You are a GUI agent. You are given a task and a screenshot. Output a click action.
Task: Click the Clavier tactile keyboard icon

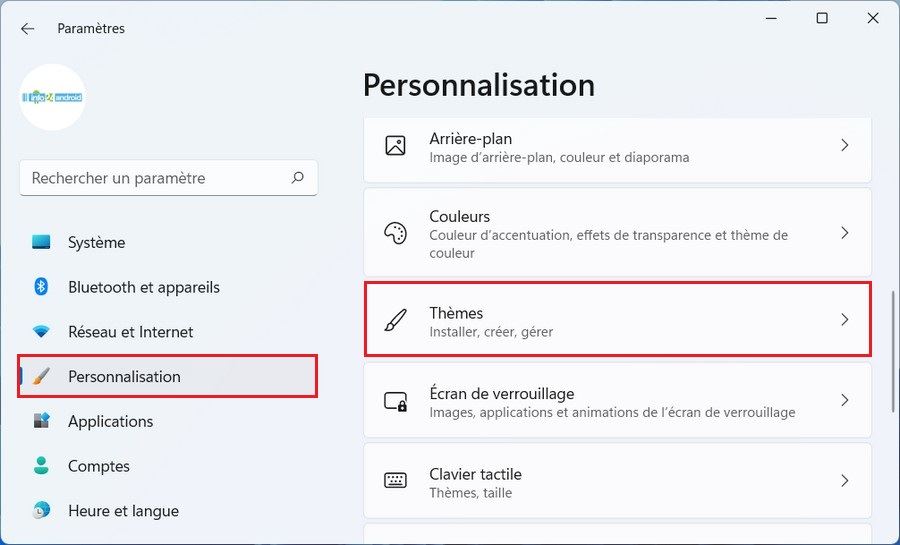395,481
